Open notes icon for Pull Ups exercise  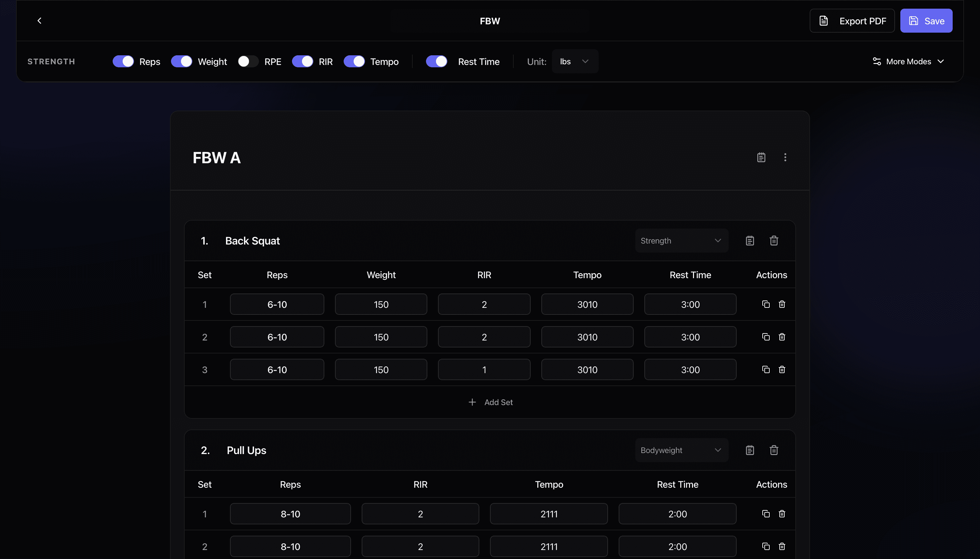pos(750,450)
